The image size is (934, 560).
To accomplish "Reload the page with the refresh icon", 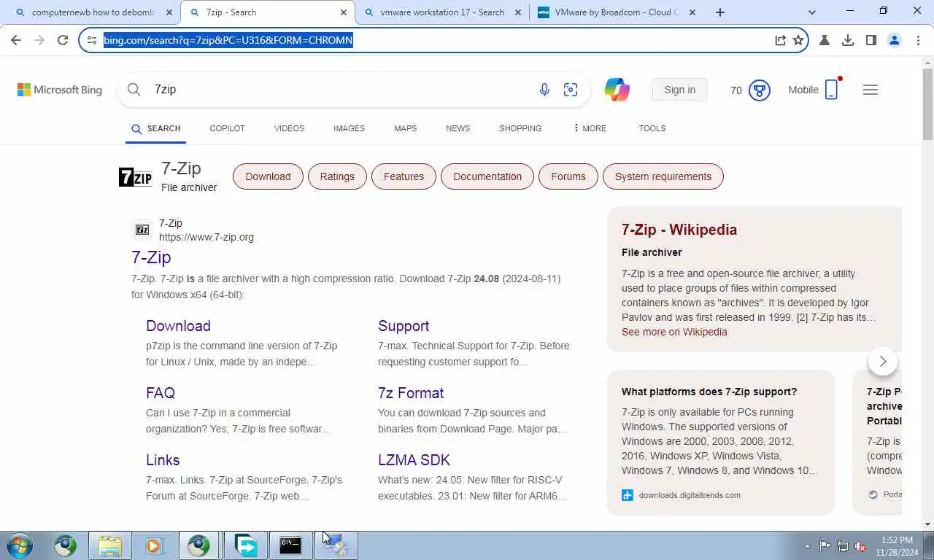I will [x=63, y=40].
